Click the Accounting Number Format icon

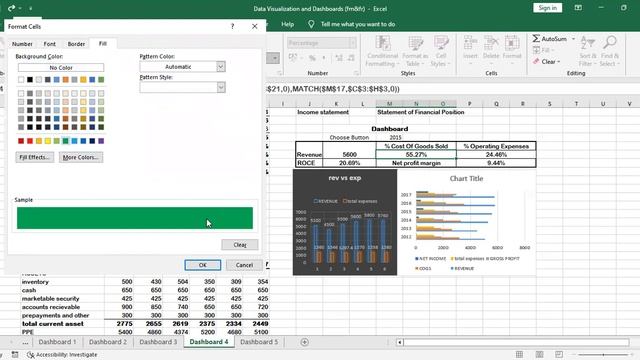point(293,58)
